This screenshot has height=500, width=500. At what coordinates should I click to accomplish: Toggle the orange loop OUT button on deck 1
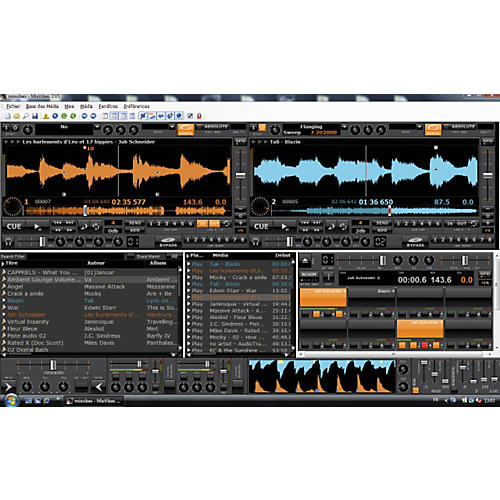[214, 224]
